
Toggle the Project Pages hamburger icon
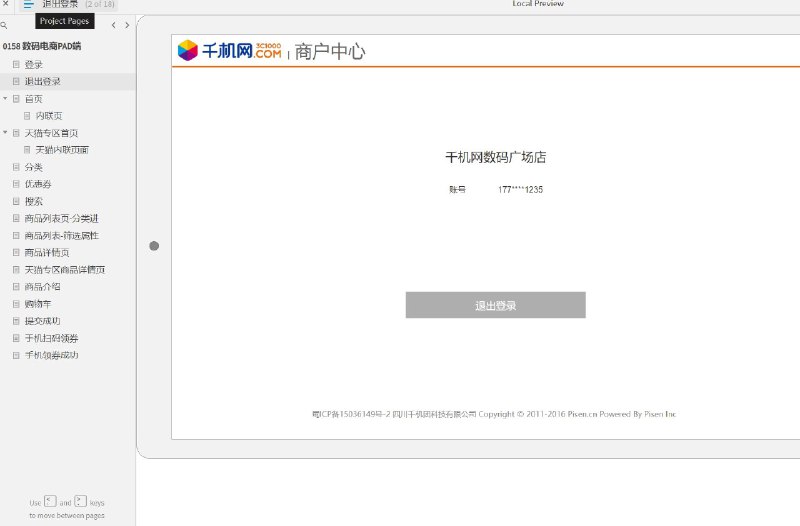[29, 5]
